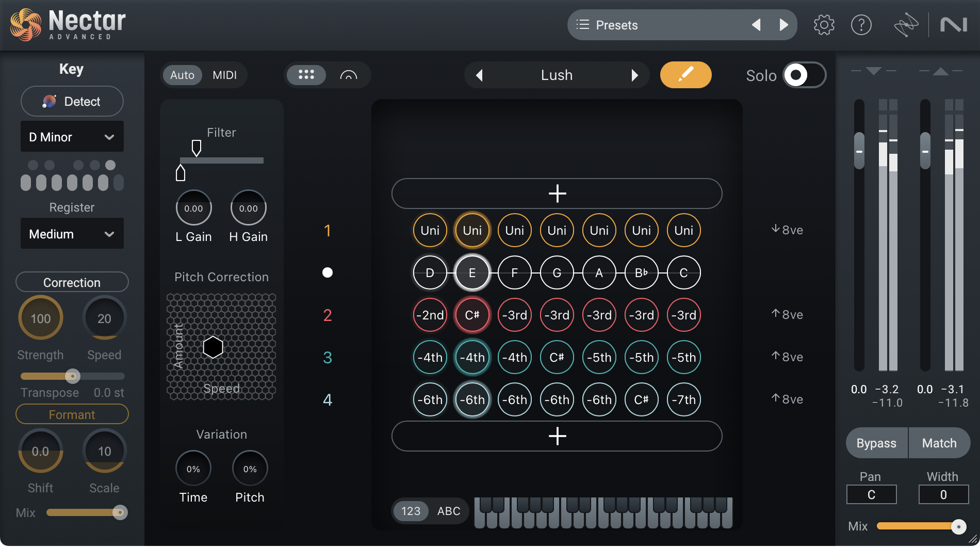This screenshot has width=980, height=547.
Task: Click the help question mark icon
Action: tap(861, 24)
